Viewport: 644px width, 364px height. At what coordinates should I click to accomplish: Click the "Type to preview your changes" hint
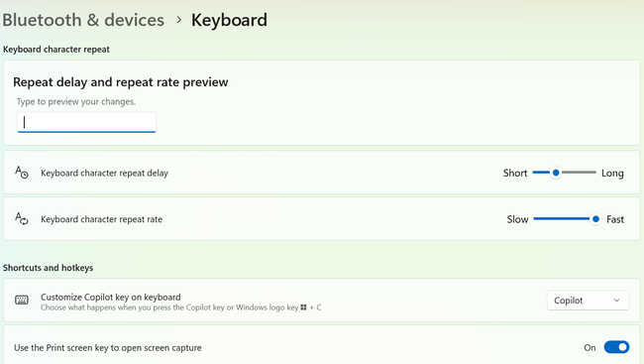pos(76,101)
